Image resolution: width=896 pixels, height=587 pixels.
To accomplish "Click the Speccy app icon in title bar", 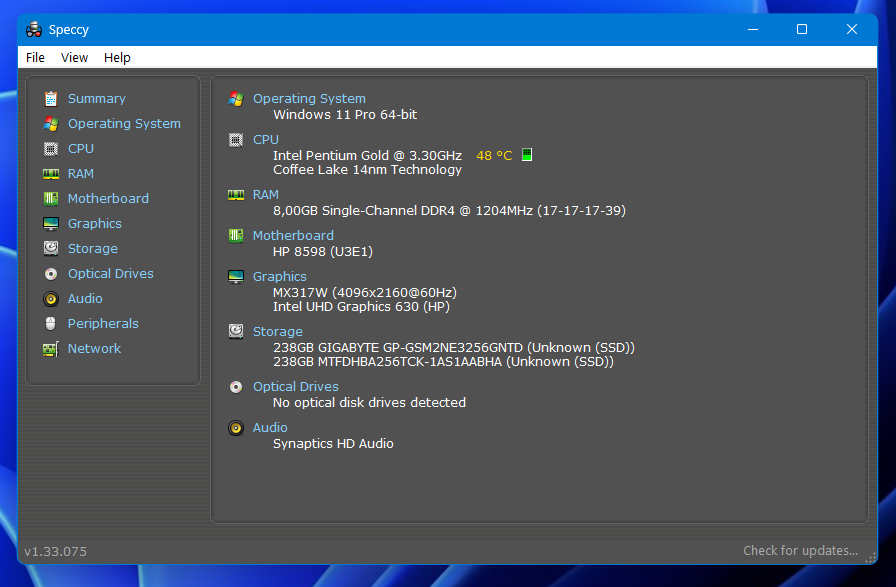I will (x=34, y=29).
